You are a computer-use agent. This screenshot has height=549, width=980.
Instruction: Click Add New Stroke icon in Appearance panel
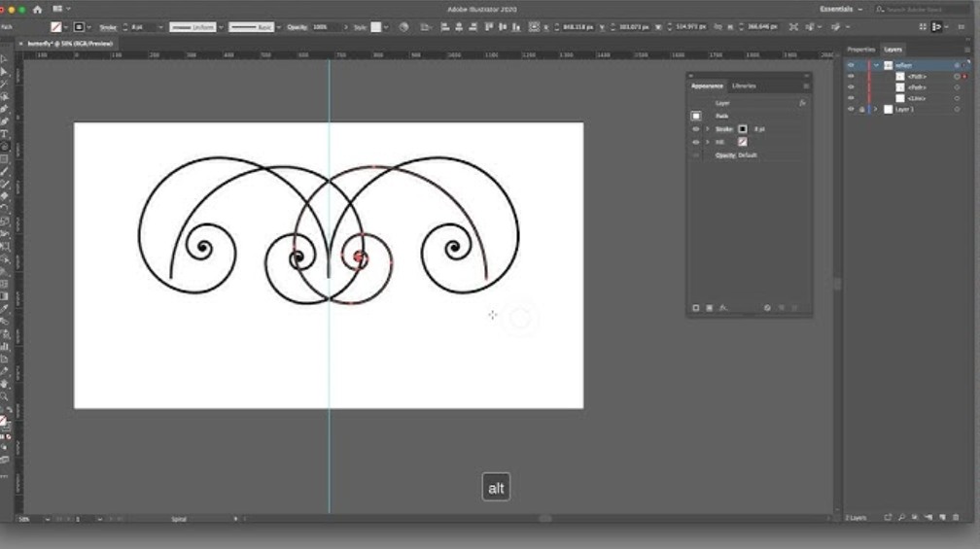tap(695, 308)
